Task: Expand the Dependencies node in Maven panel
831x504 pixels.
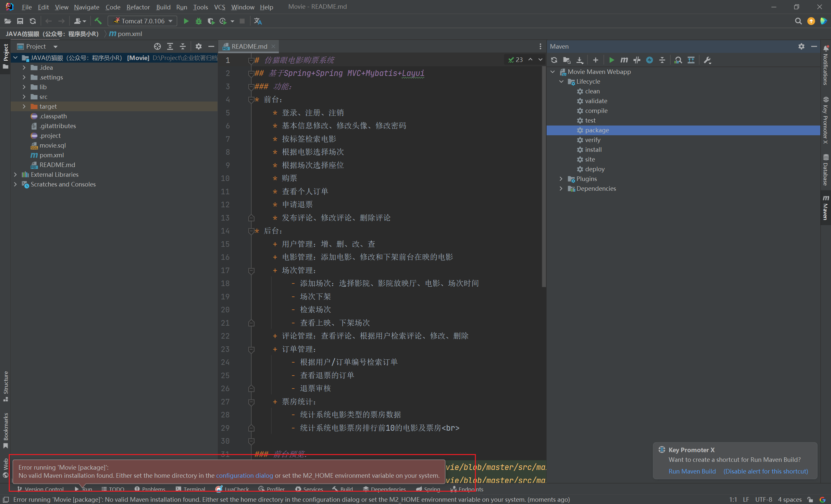Action: click(561, 189)
